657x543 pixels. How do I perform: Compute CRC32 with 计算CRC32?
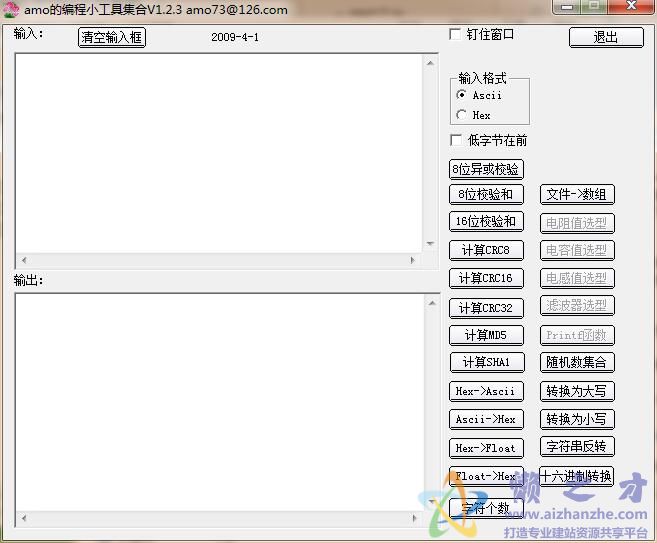coord(486,308)
